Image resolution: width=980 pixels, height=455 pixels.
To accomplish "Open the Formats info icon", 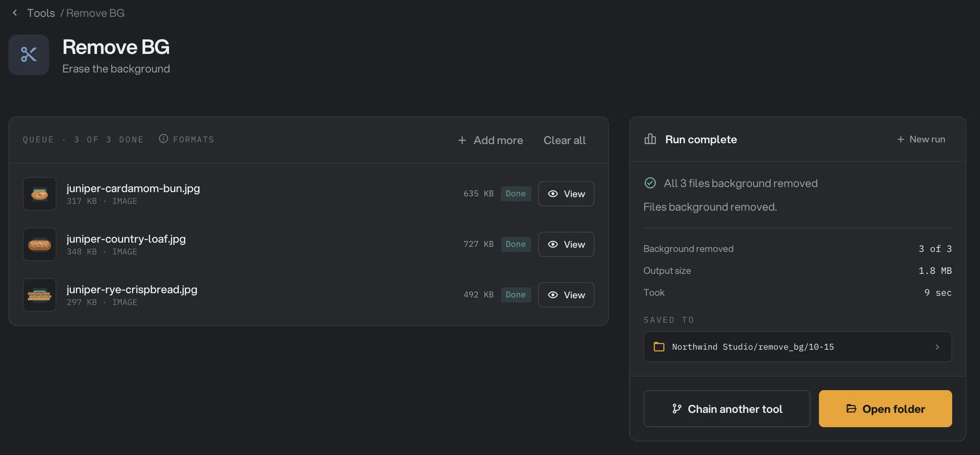I will click(163, 139).
